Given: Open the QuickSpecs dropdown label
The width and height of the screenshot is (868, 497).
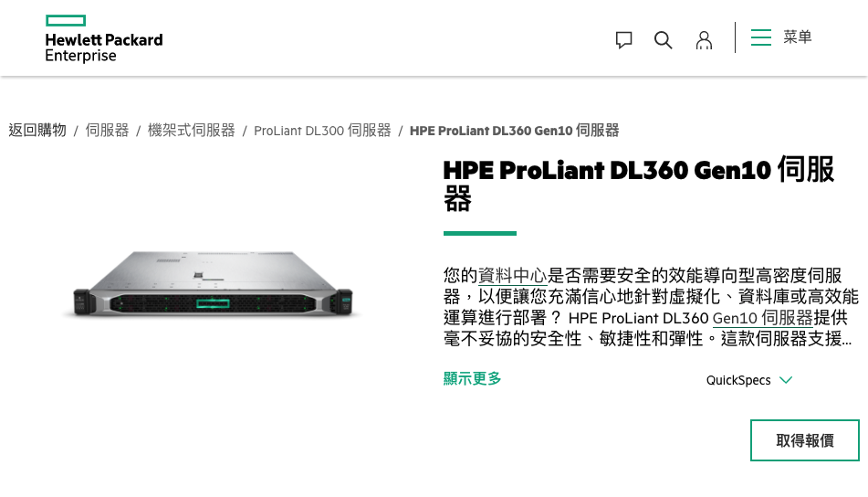Looking at the screenshot, I should tap(738, 380).
